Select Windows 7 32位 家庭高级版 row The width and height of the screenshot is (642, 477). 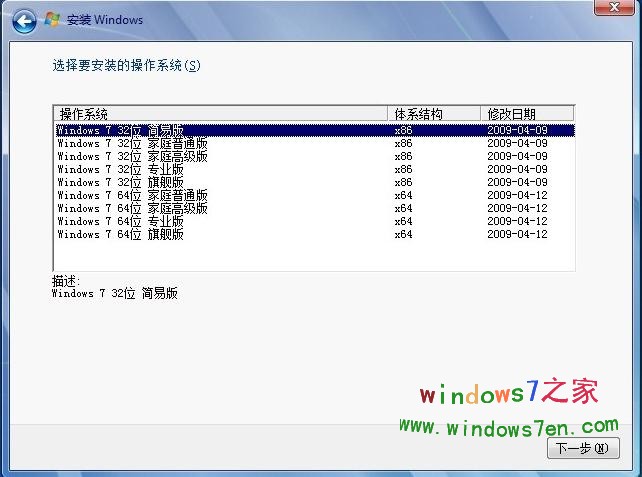[x=315, y=156]
